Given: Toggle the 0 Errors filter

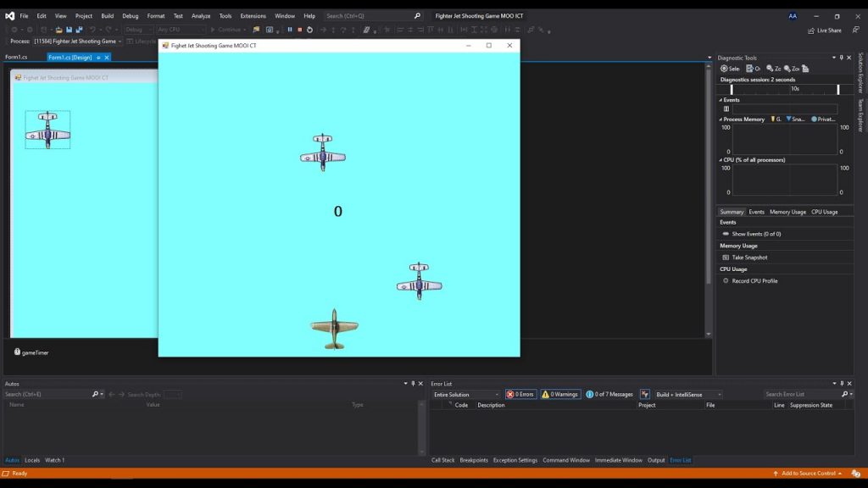Looking at the screenshot, I should tap(520, 394).
